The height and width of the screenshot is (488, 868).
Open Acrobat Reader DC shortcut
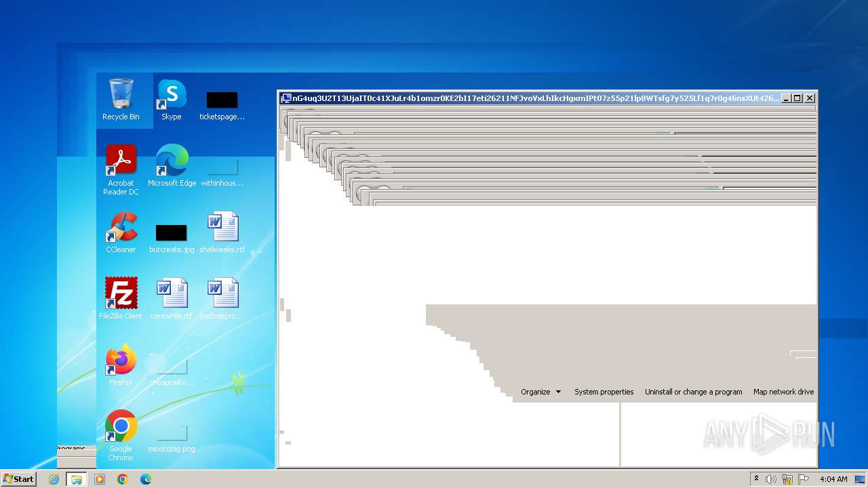121,169
